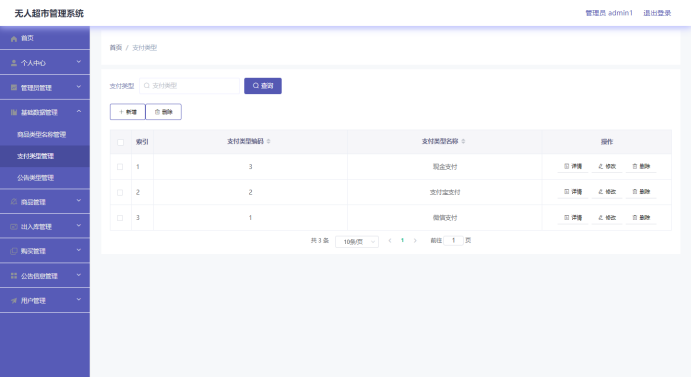This screenshot has height=377, width=692.
Task: Click 修改 for the 微信支付 row
Action: coord(607,218)
